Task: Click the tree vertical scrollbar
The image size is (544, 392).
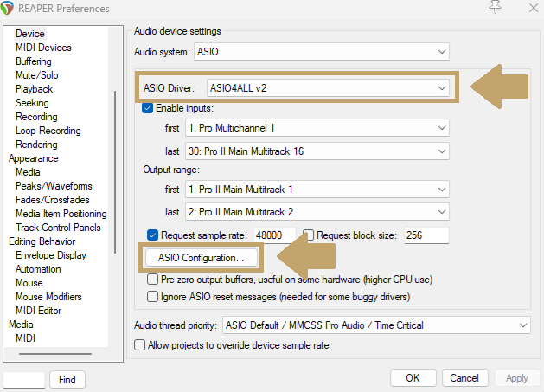Action: click(x=115, y=172)
